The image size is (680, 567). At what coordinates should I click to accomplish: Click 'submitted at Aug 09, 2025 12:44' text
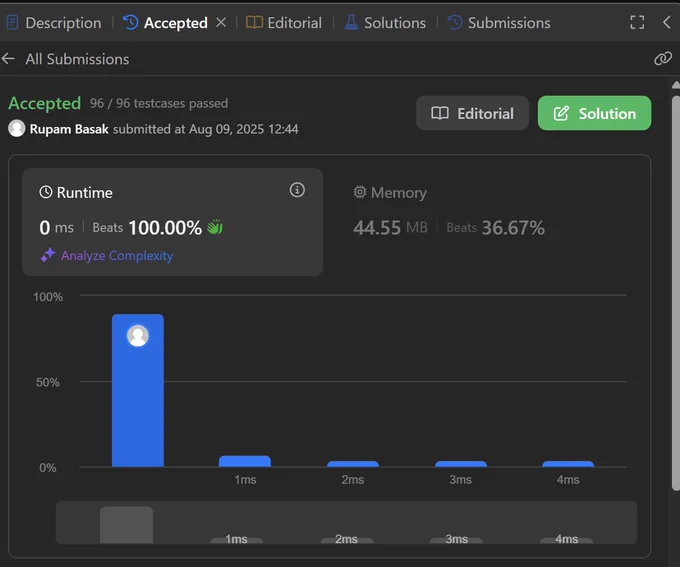pyautogui.click(x=206, y=129)
